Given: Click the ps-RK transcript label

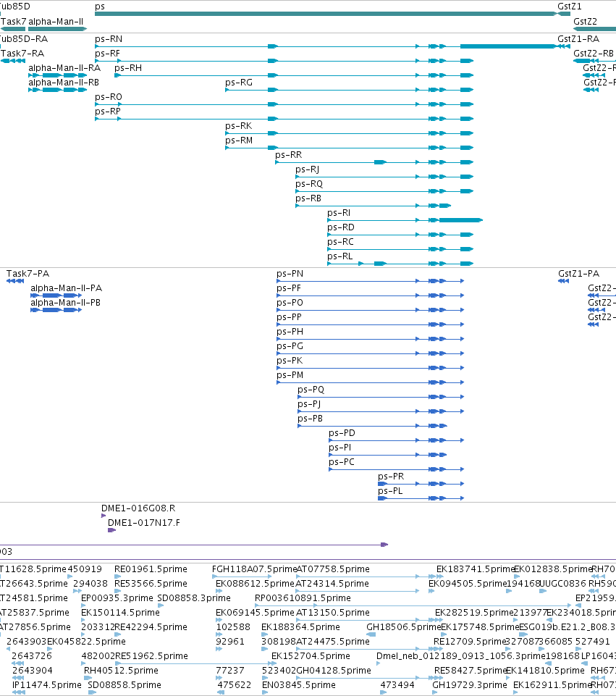Looking at the screenshot, I should point(239,126).
